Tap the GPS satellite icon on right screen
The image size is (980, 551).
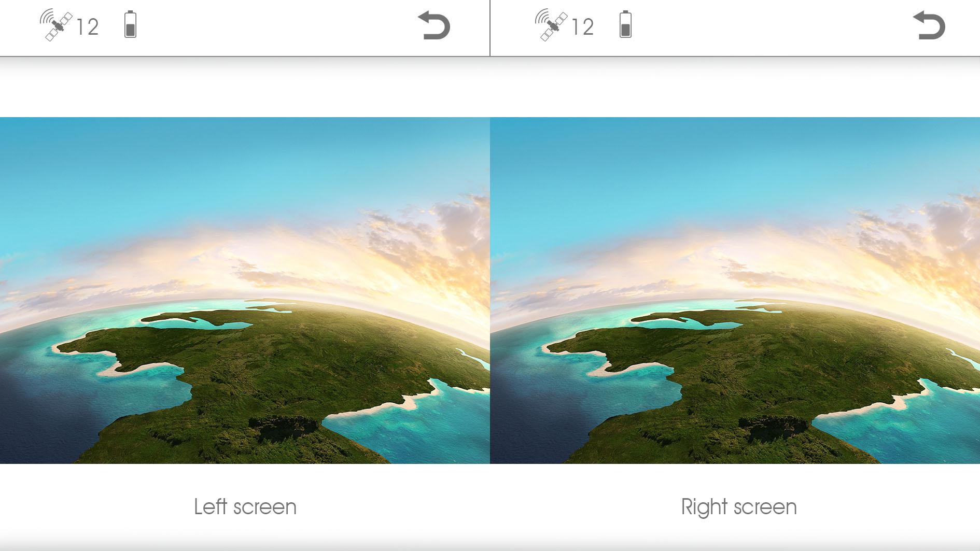tap(551, 25)
